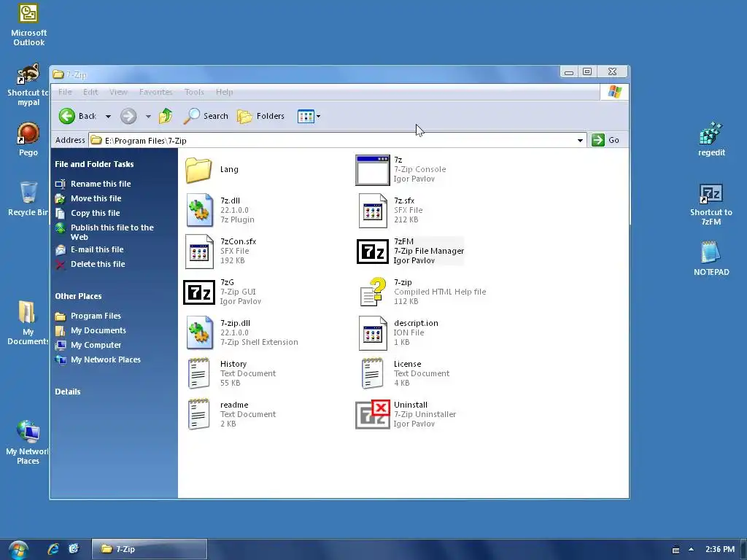747x560 pixels.
Task: Launch Internet Explorer from quick launch
Action: pyautogui.click(x=53, y=549)
